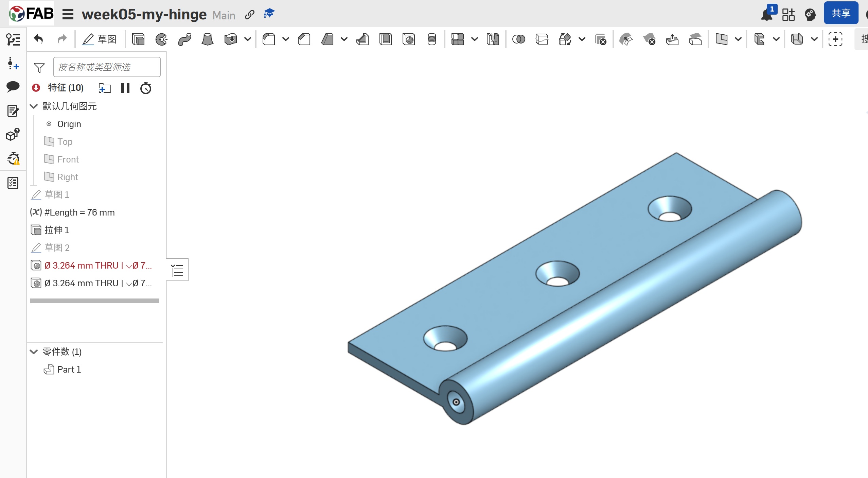The image size is (868, 478).
Task: Click the feature filter search field
Action: (x=107, y=67)
